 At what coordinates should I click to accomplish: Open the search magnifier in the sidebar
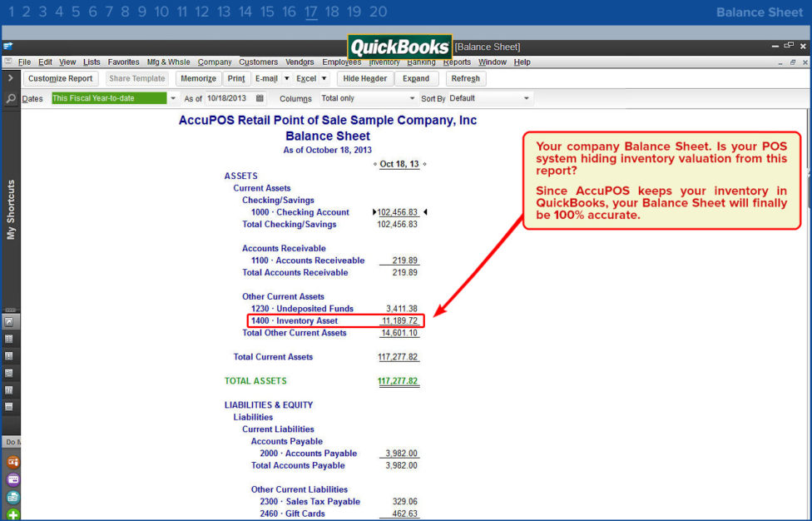tap(10, 98)
